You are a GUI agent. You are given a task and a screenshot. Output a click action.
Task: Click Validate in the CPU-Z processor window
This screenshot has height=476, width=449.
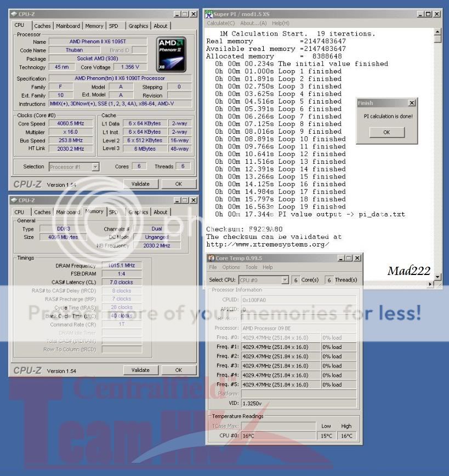(x=140, y=184)
